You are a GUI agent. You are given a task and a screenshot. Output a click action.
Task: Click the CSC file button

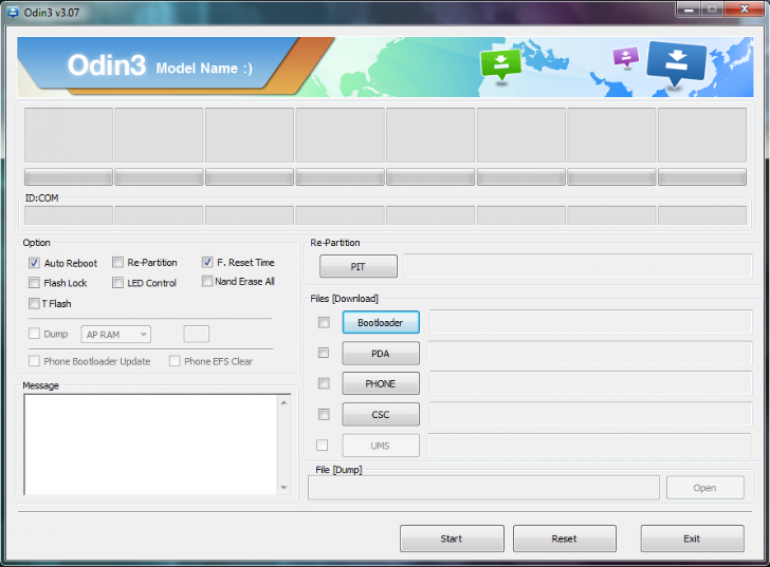381,414
